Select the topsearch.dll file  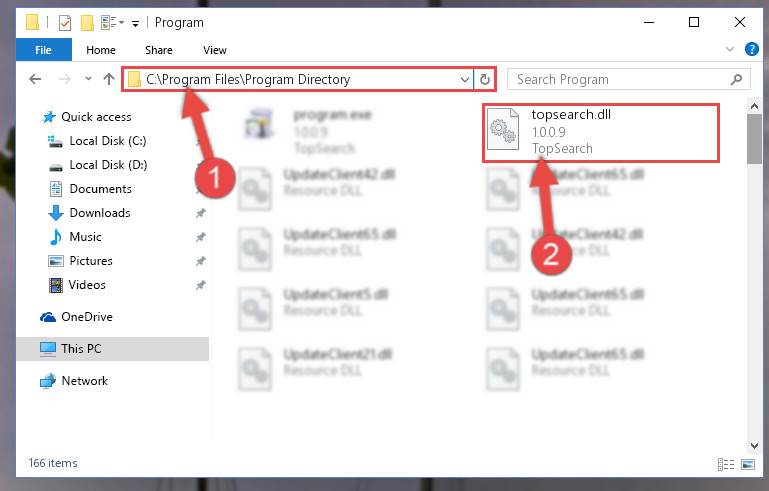[601, 132]
